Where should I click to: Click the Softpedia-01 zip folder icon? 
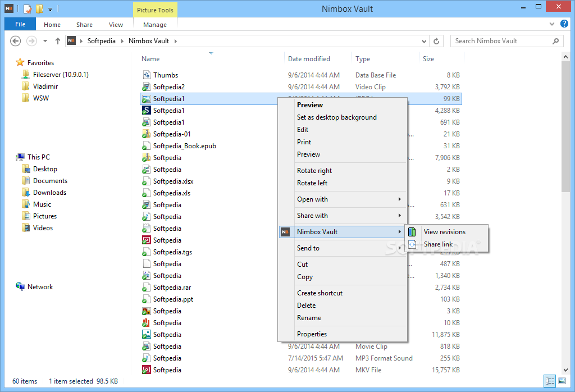(x=147, y=134)
